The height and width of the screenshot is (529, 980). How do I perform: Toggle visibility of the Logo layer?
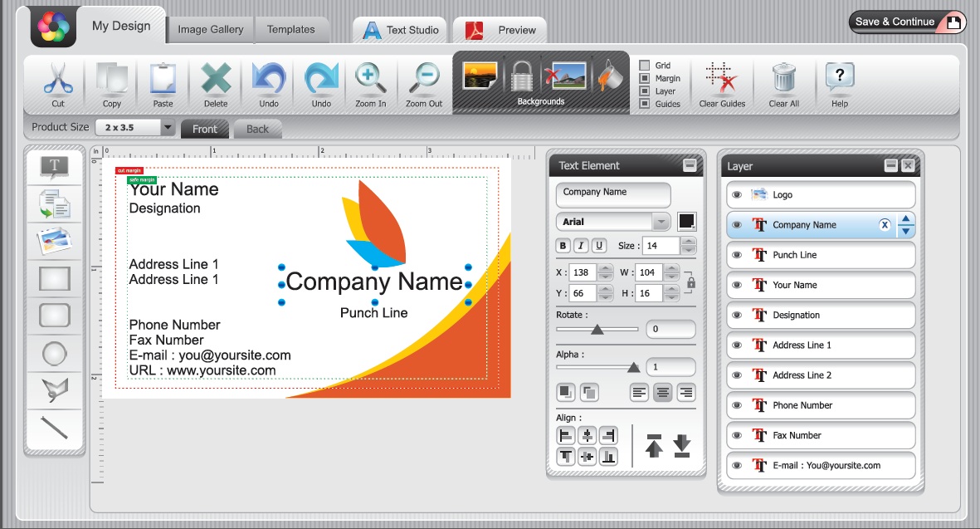pos(739,195)
